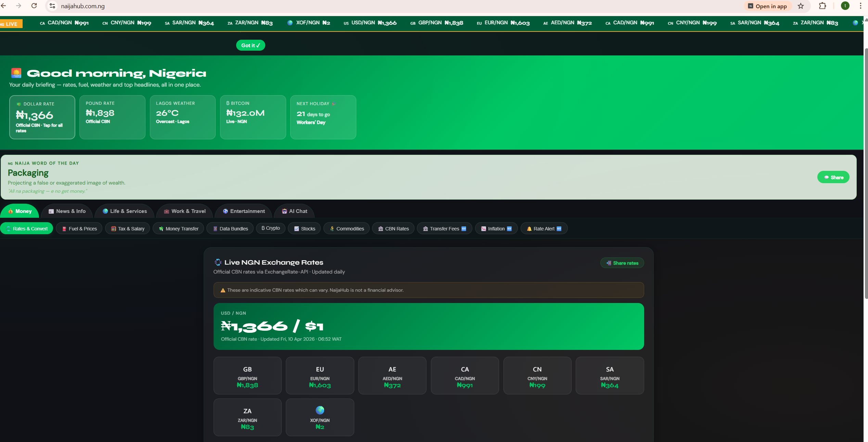Screen dimensions: 868x442
Task: Select the Money Transfer subtab
Action: coord(178,229)
